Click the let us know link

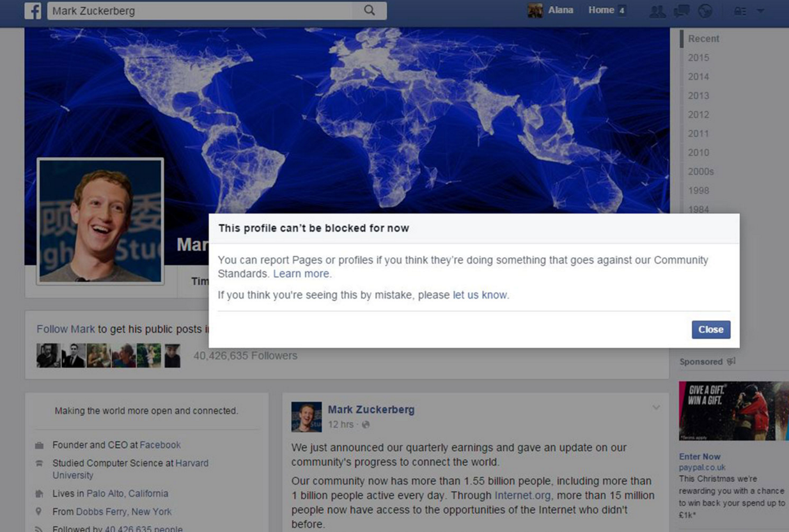click(480, 295)
